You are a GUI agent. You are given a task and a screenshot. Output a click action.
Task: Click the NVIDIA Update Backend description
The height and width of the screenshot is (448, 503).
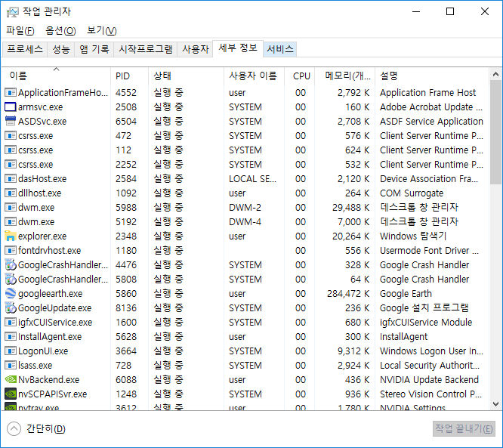[x=429, y=379]
